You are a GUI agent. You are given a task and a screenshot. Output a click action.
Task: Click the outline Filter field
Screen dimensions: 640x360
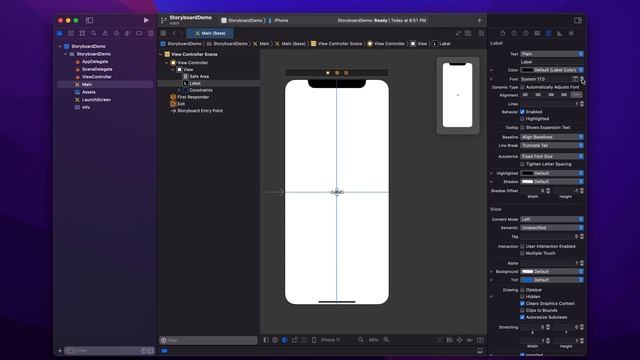pyautogui.click(x=209, y=340)
